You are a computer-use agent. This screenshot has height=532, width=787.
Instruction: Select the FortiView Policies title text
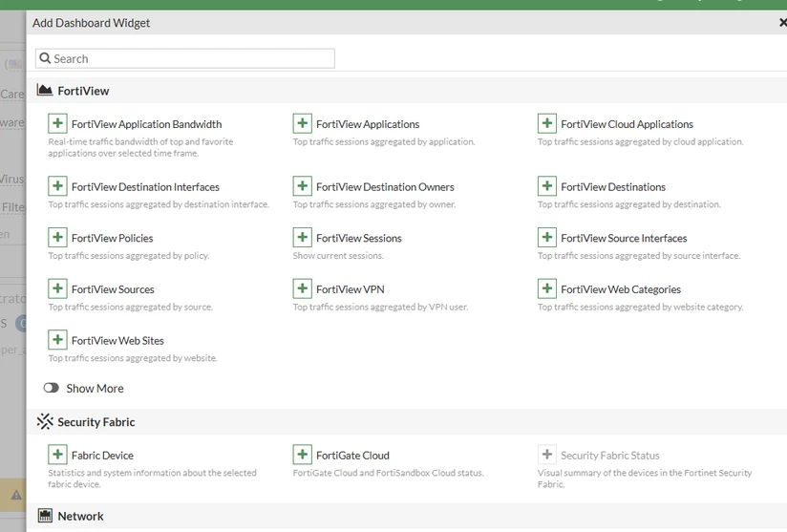pyautogui.click(x=113, y=238)
